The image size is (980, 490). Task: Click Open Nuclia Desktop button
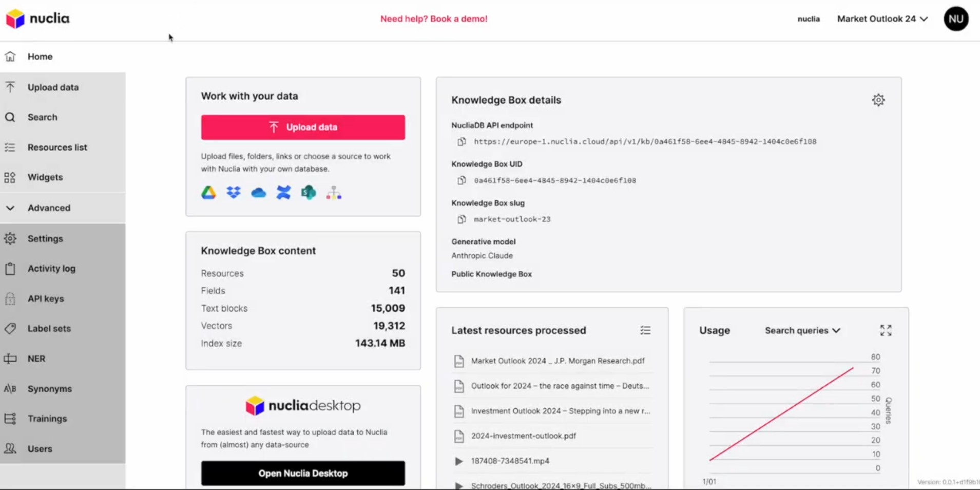[303, 473]
